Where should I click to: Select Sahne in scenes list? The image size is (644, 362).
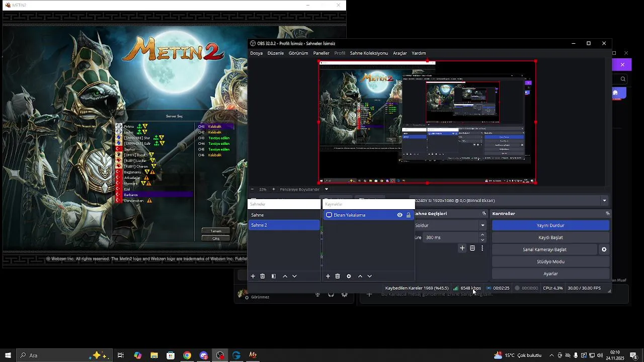(x=284, y=215)
